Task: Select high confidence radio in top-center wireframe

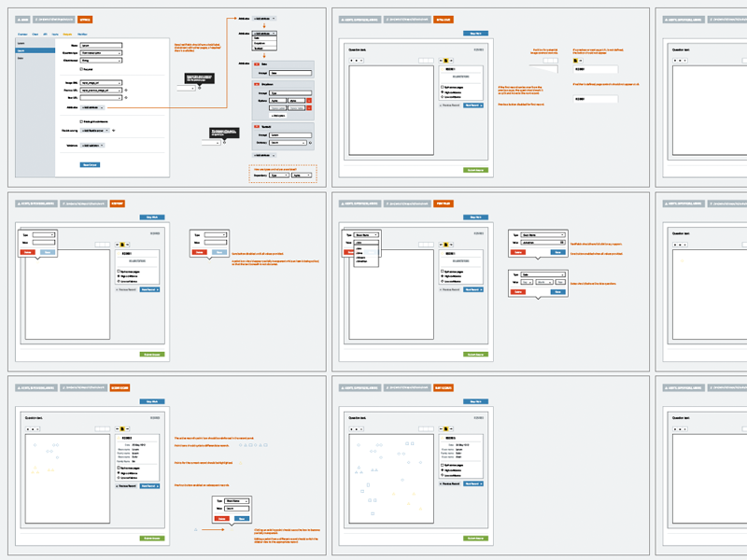Action: pyautogui.click(x=442, y=91)
